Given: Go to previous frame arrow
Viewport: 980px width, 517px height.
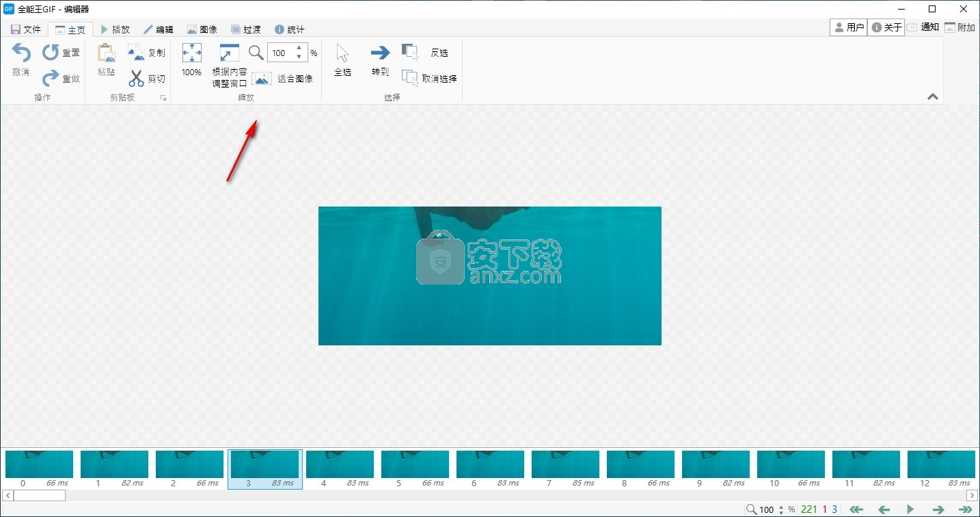Looking at the screenshot, I should (884, 509).
